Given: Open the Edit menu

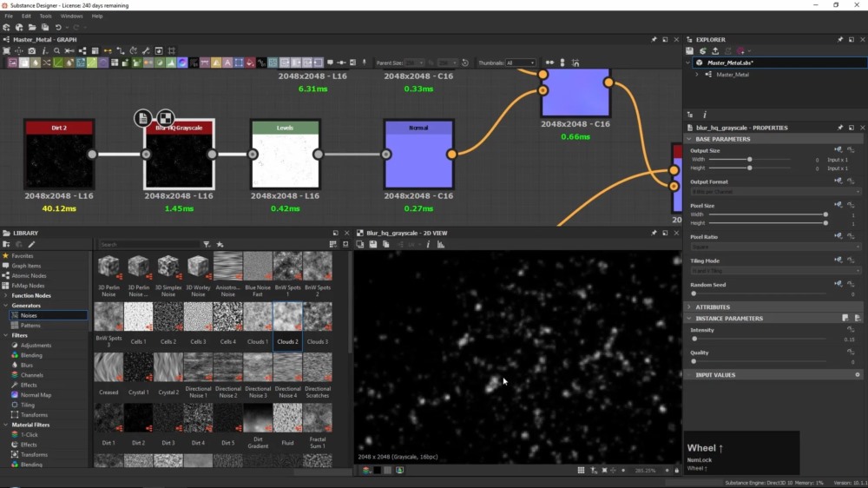Looking at the screenshot, I should tap(26, 16).
